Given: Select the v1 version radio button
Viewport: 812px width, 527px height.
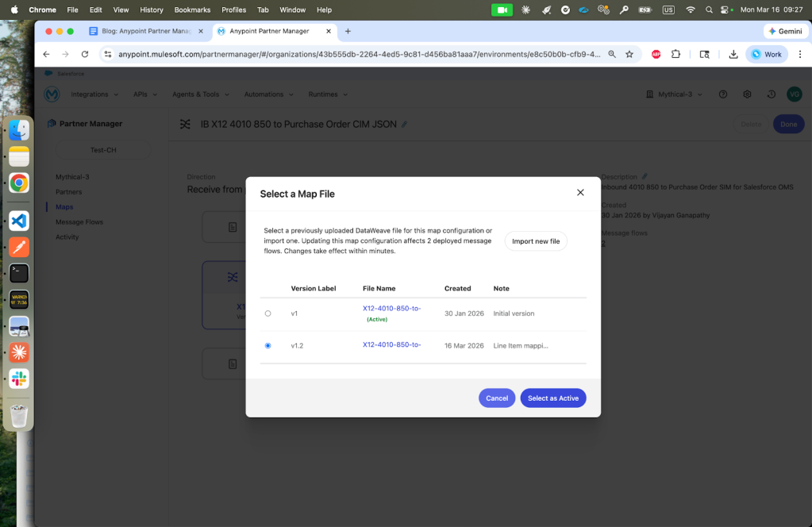Looking at the screenshot, I should tap(267, 314).
